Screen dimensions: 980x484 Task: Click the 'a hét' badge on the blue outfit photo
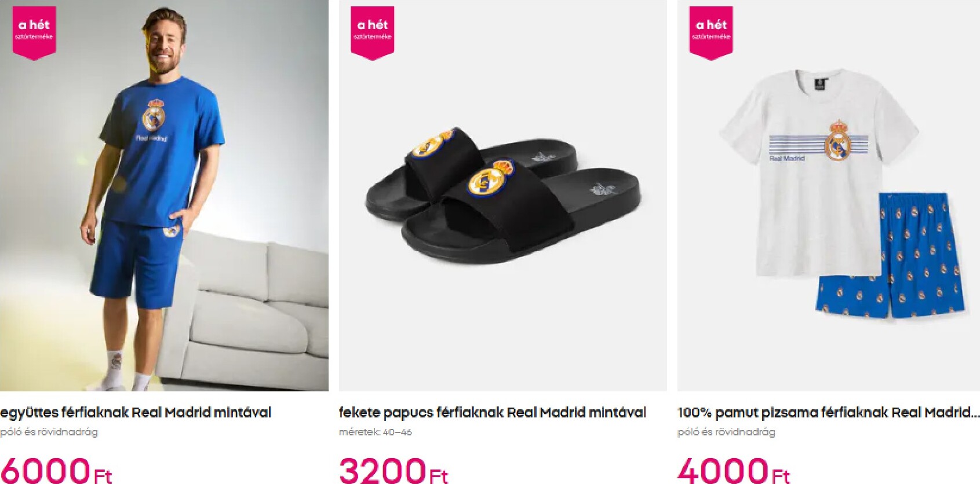pos(34,33)
